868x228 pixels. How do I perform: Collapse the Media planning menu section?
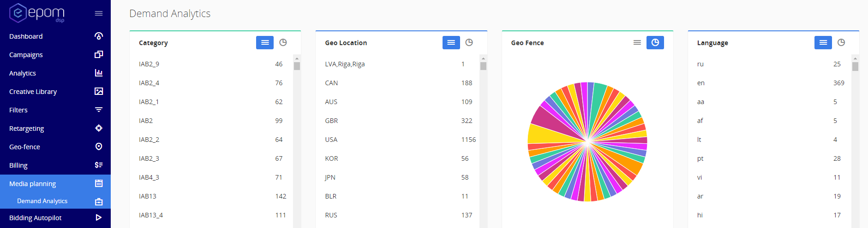coord(55,183)
